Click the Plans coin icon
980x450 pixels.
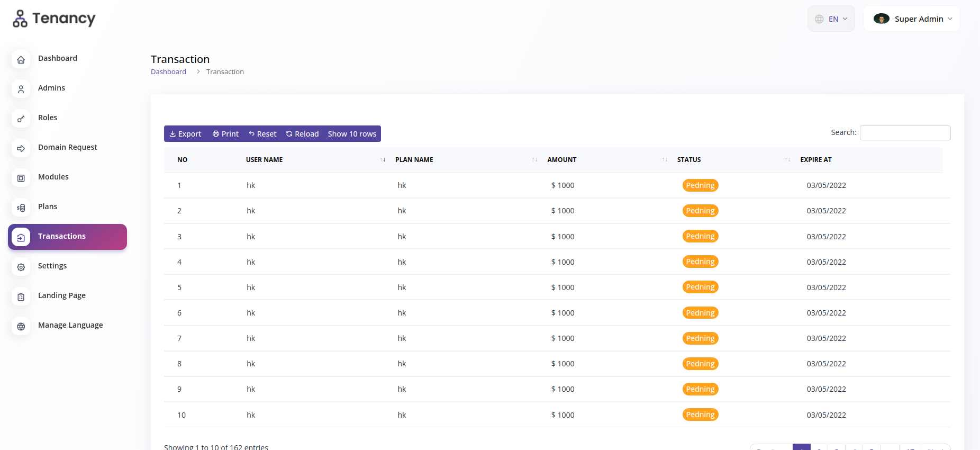[x=21, y=208]
